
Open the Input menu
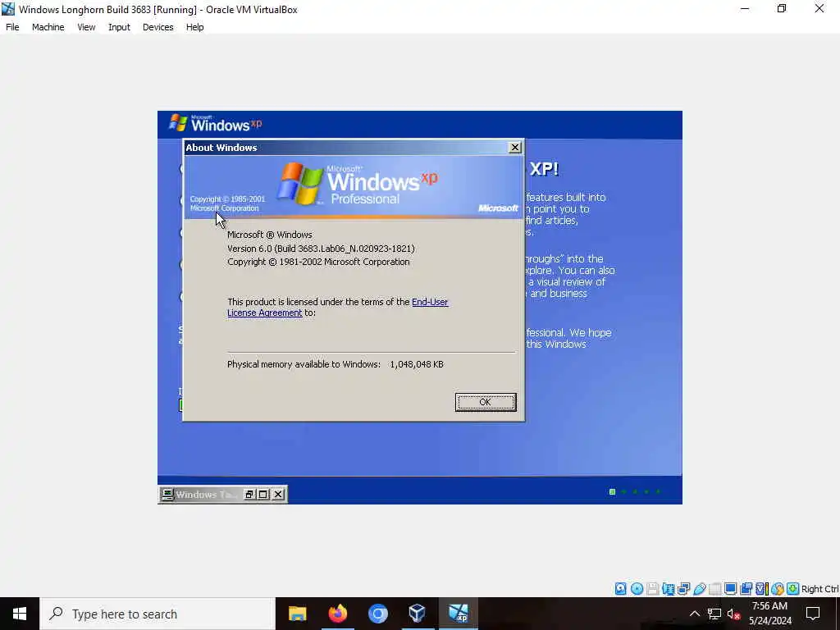[119, 27]
